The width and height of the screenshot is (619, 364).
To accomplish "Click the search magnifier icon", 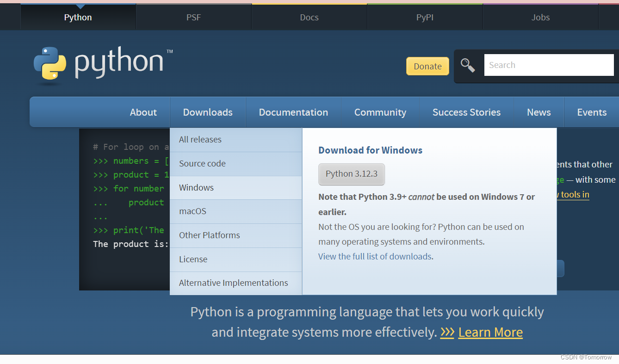I will [468, 65].
